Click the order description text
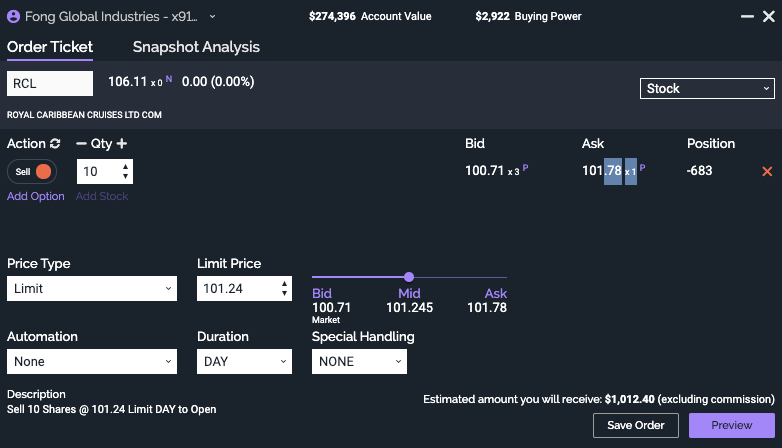The image size is (782, 448). pyautogui.click(x=112, y=409)
